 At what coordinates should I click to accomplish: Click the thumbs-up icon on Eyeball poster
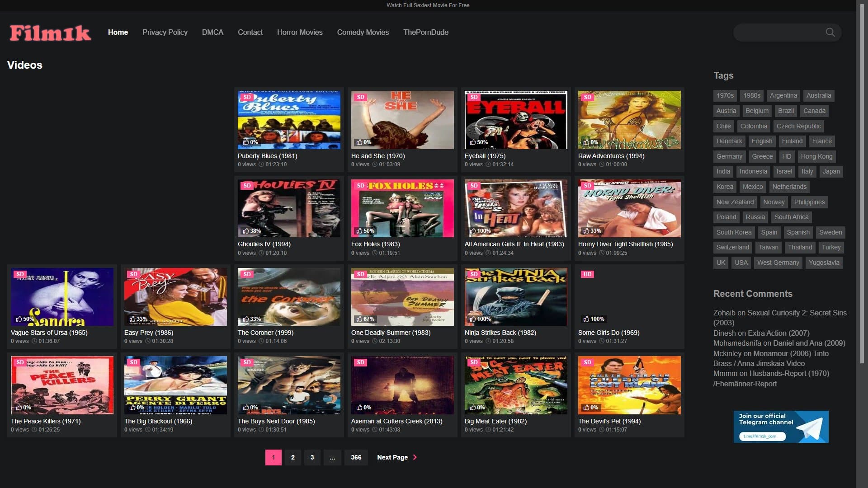472,142
